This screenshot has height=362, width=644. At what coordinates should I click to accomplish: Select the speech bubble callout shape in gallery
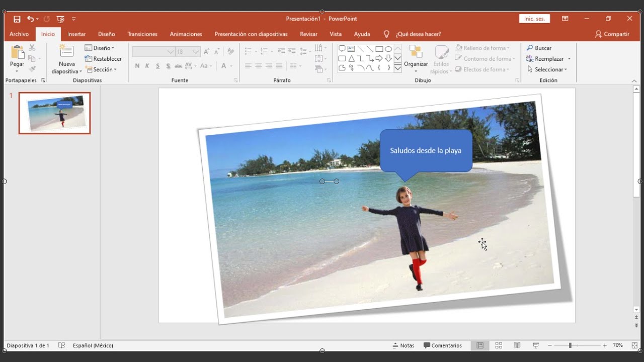(342, 49)
